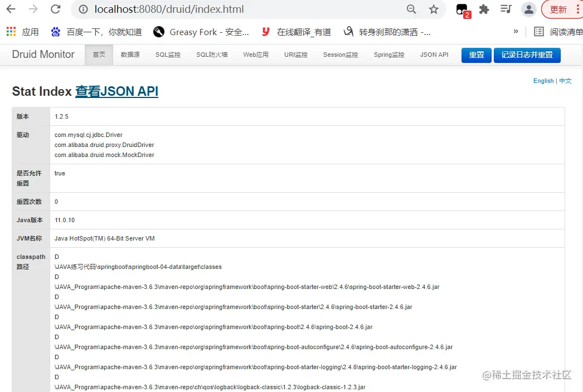Go back with the browser back arrow
Viewport: 583px width, 392px height.
[x=11, y=9]
